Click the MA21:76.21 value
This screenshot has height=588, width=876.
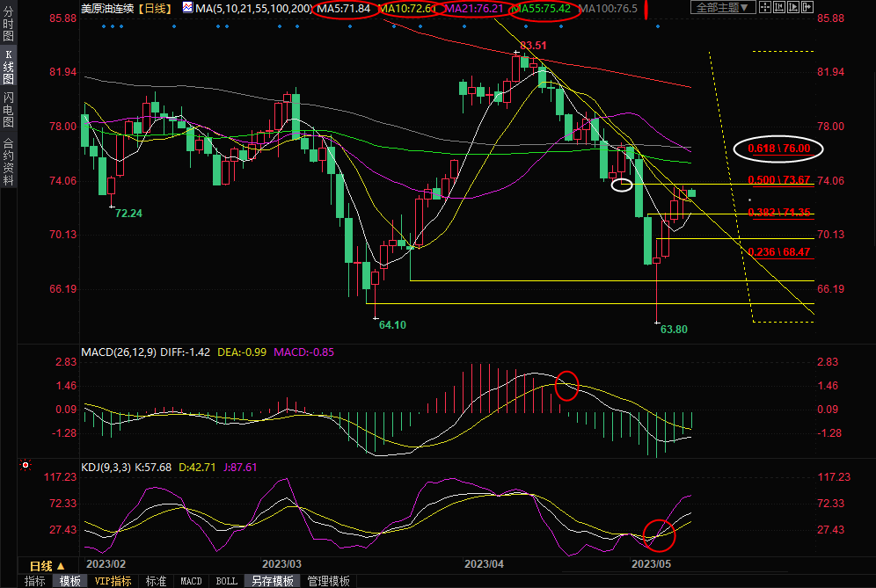pyautogui.click(x=474, y=9)
